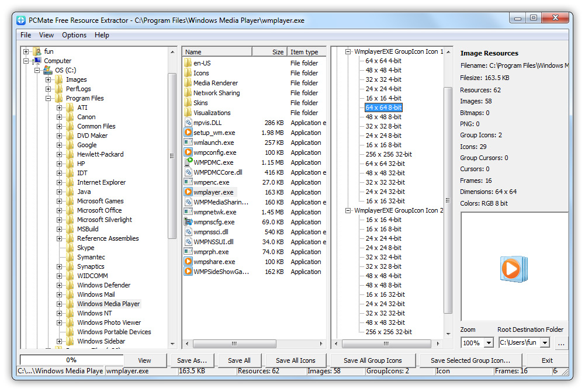Click the wmpnetwk.exe file icon
The width and height of the screenshot is (585, 392).
[188, 212]
